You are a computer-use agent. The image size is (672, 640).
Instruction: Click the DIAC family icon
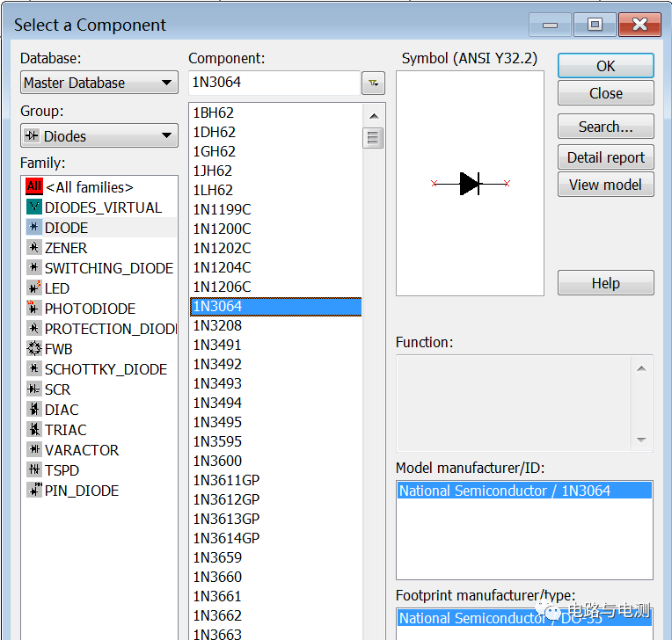[33, 409]
